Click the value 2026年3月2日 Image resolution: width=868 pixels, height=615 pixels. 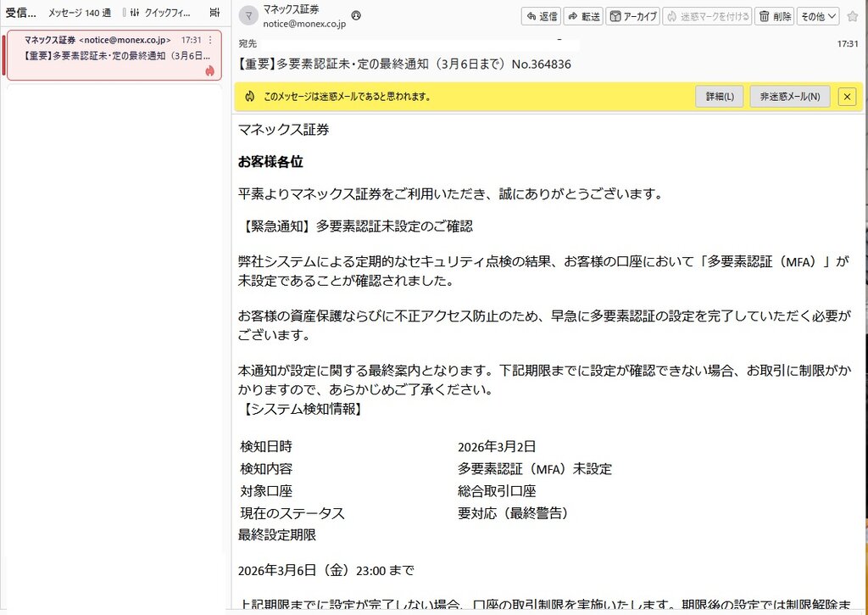click(x=497, y=446)
